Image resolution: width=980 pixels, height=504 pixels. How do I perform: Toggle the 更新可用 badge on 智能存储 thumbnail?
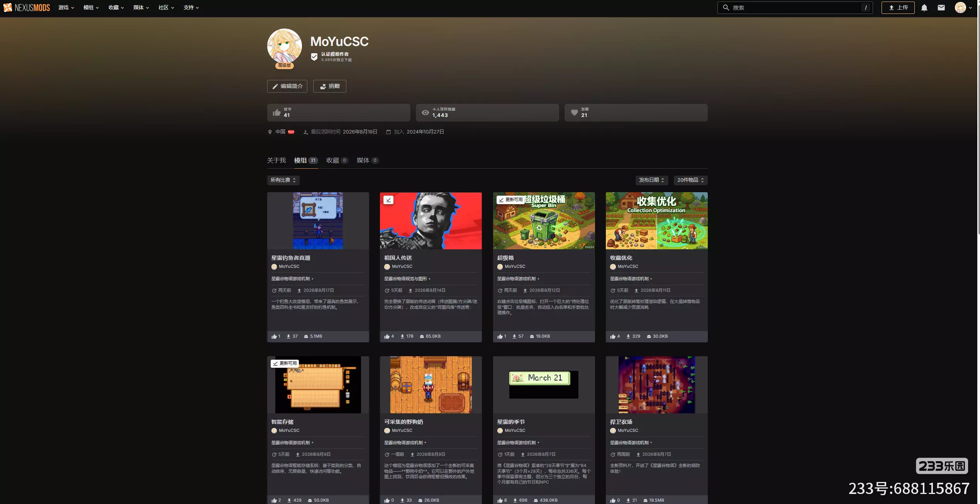(285, 364)
